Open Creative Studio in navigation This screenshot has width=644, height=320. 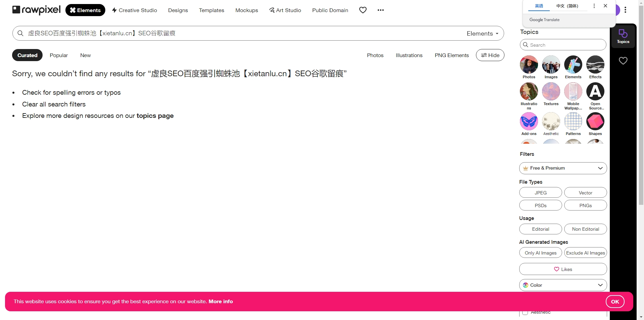[134, 10]
